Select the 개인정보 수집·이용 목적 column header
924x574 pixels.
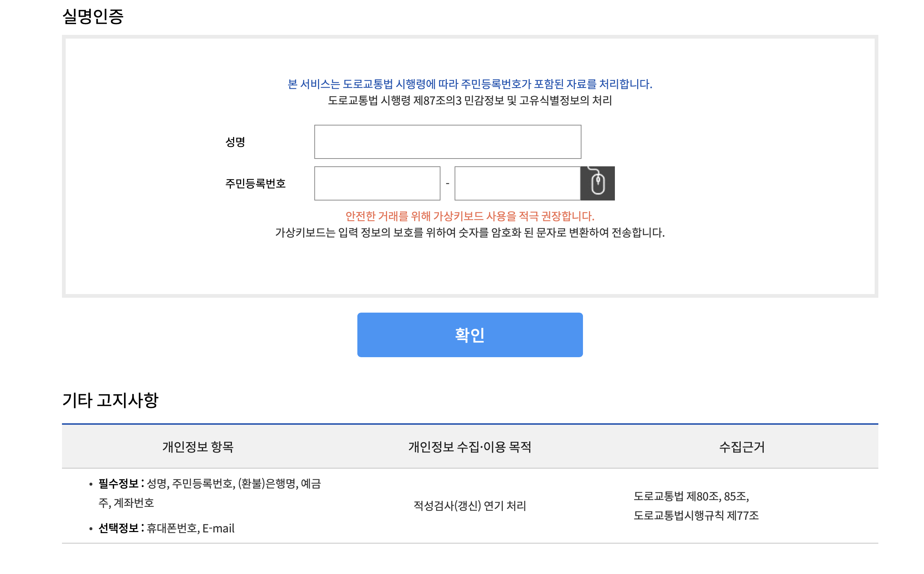pos(469,447)
